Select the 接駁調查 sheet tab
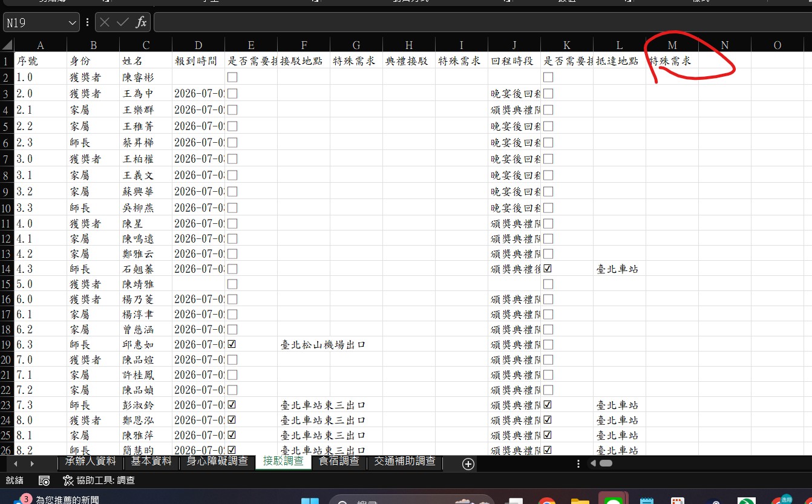812x504 pixels. point(284,461)
